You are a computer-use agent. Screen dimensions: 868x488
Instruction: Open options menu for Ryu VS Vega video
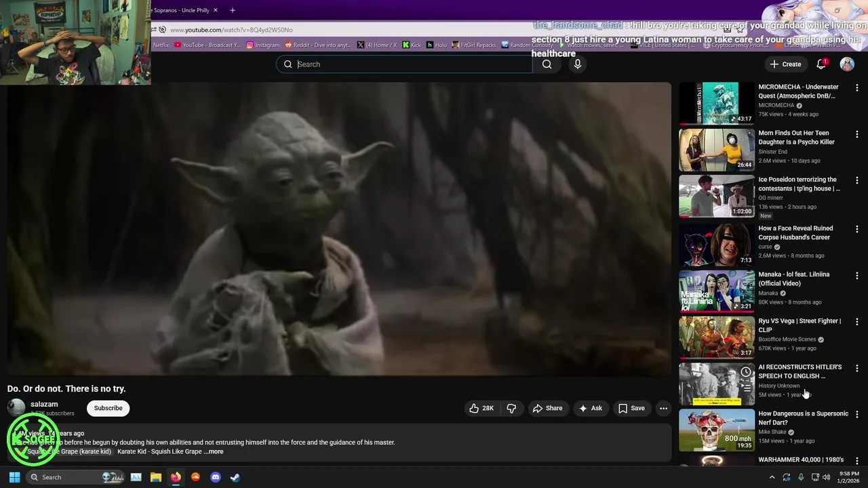coord(857,322)
